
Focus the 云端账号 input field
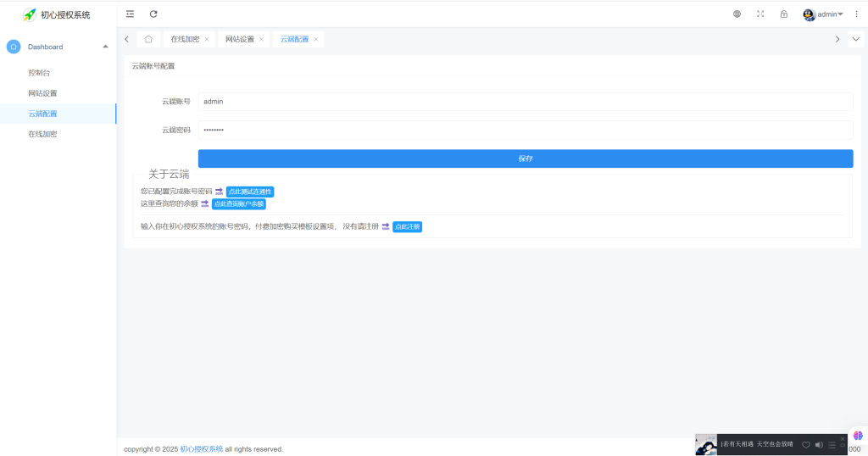pyautogui.click(x=526, y=101)
